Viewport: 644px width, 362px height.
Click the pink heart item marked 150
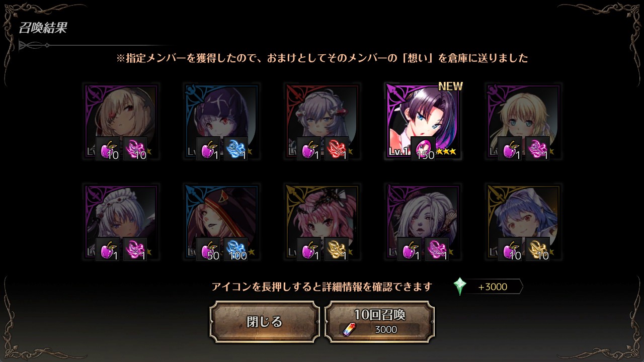coord(423,149)
